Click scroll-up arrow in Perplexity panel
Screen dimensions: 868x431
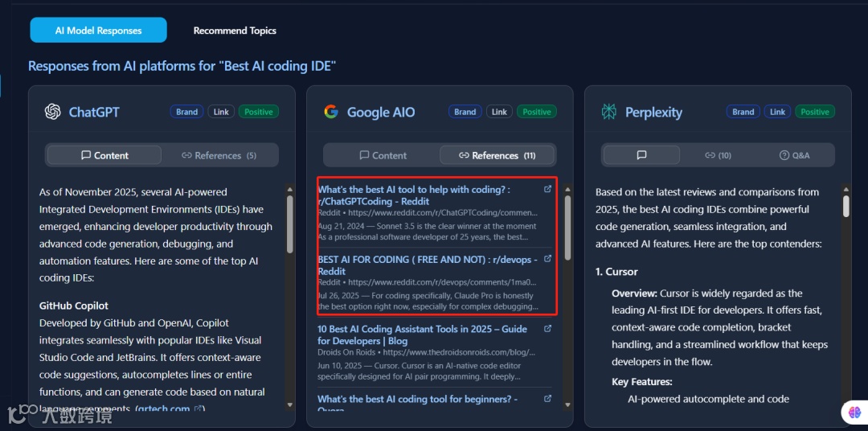(845, 190)
